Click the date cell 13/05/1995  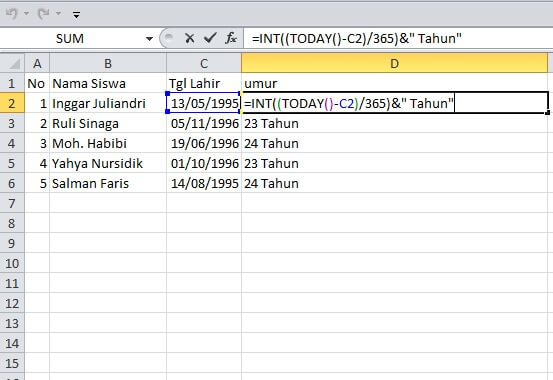204,103
